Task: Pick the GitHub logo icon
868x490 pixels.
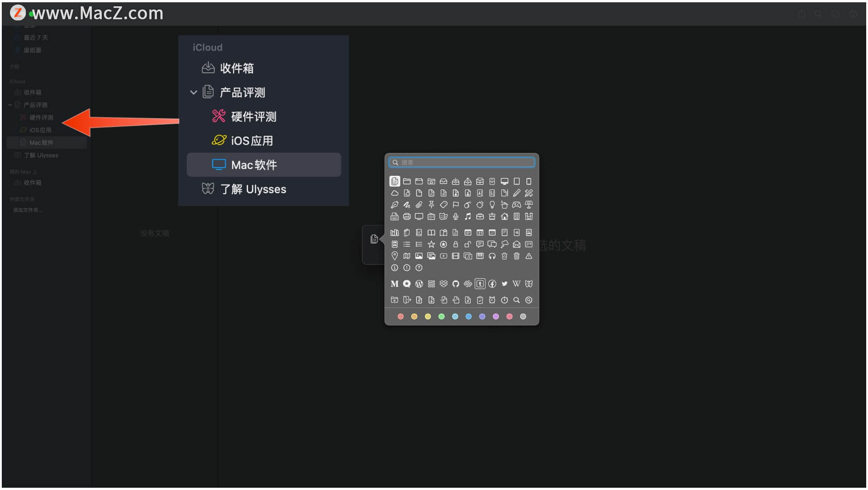Action: tap(456, 284)
